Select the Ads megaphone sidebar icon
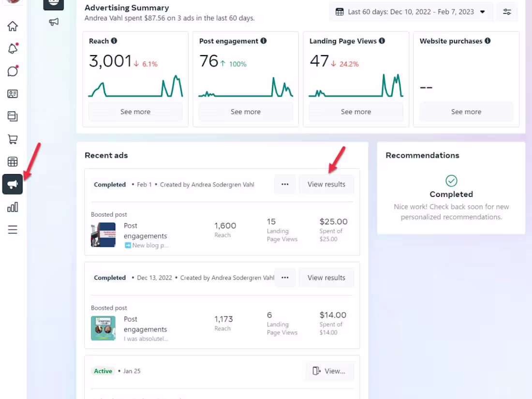Image resolution: width=532 pixels, height=399 pixels. click(x=13, y=184)
